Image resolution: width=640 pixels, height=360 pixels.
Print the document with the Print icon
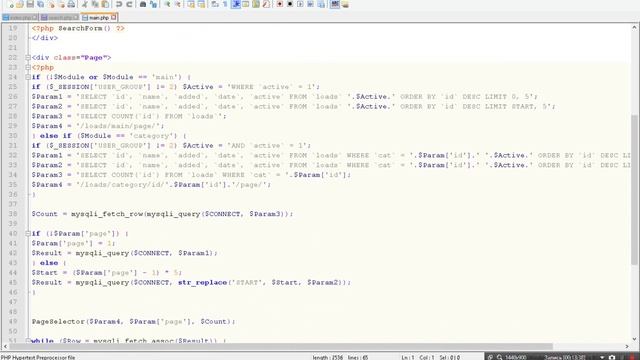[x=71, y=4]
